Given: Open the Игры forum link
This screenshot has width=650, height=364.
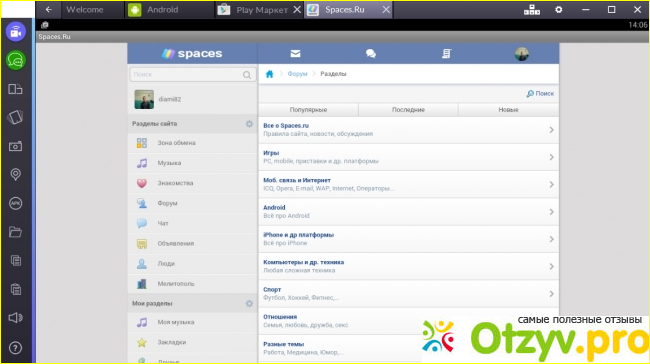Looking at the screenshot, I should click(271, 153).
